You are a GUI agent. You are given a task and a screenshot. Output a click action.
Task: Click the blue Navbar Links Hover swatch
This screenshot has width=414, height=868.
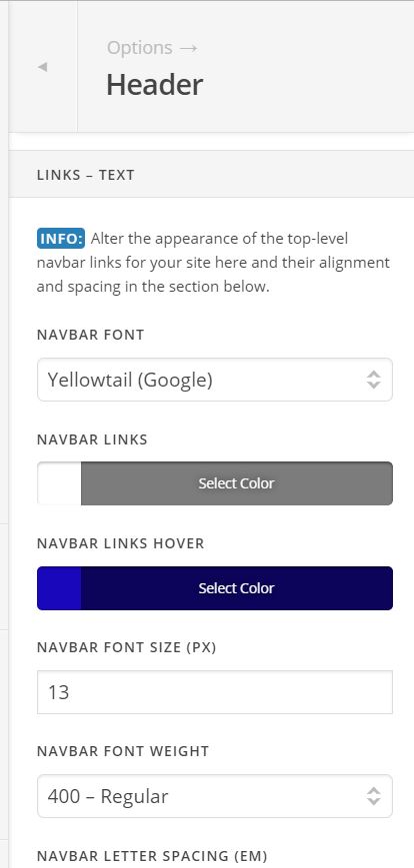pos(59,588)
